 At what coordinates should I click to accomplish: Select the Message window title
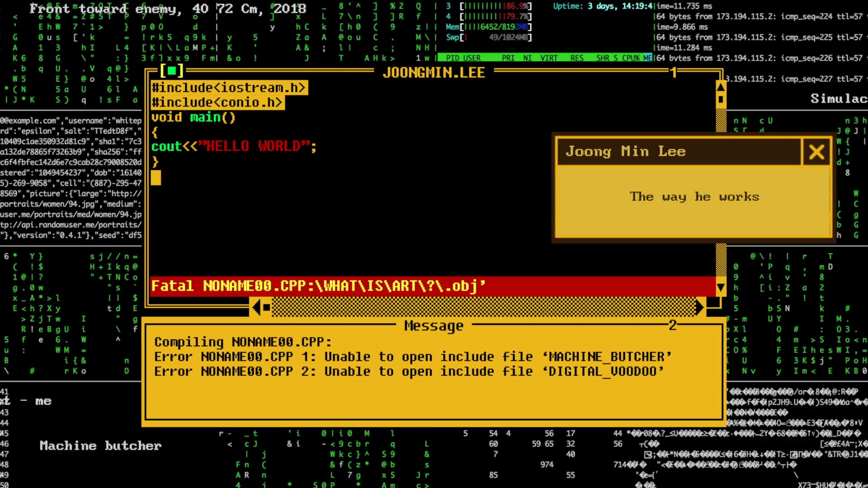tap(434, 326)
